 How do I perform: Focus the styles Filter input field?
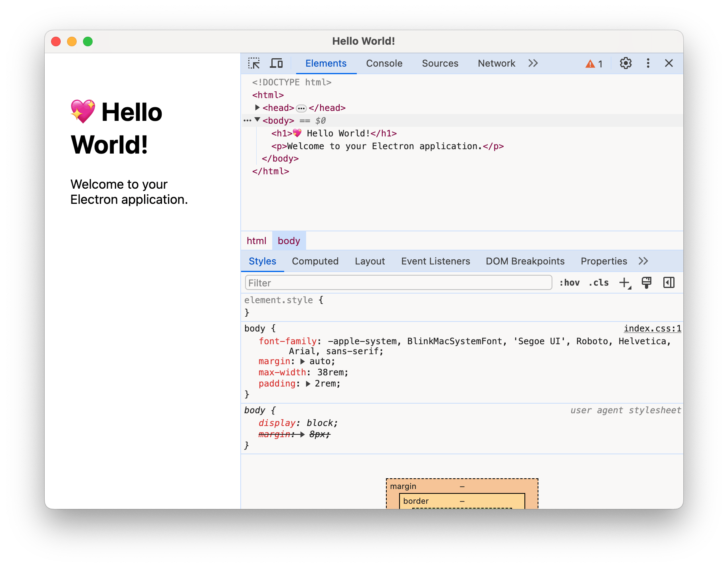tap(398, 282)
